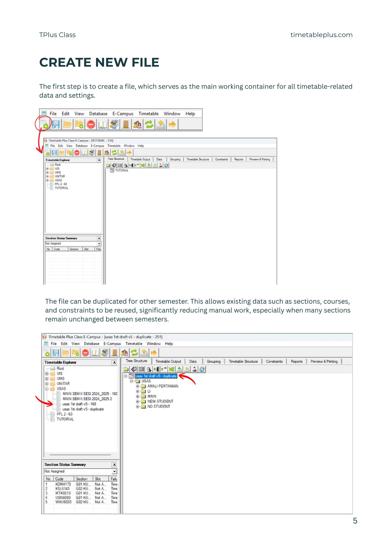Open the Window menu in the duplicate window
This screenshot has height=555, width=392.
point(154,344)
